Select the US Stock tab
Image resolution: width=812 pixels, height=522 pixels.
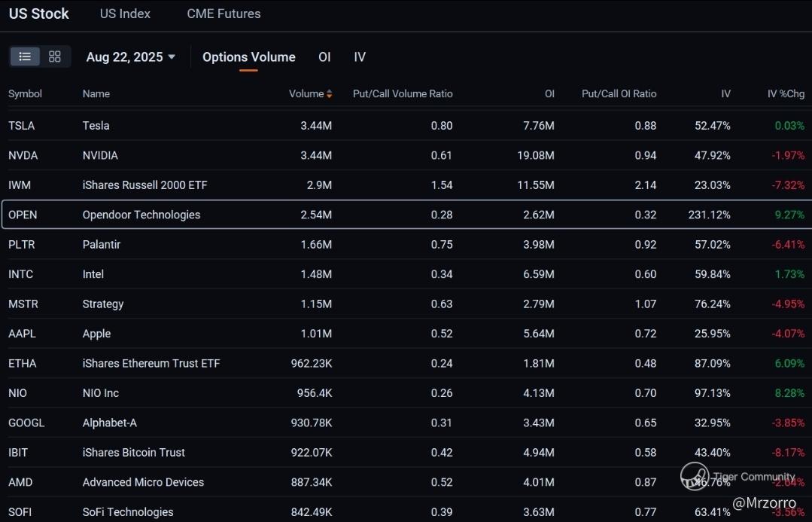[39, 14]
